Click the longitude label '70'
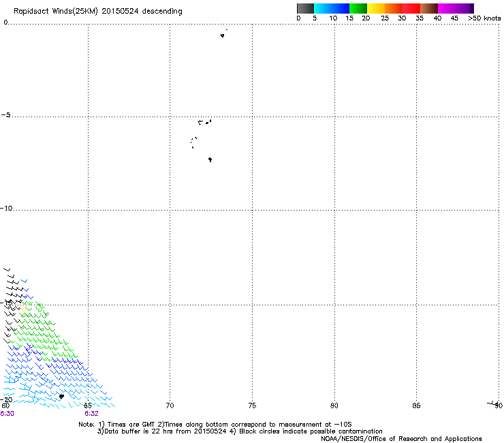Screen dimensions: 504x443 (x=170, y=406)
